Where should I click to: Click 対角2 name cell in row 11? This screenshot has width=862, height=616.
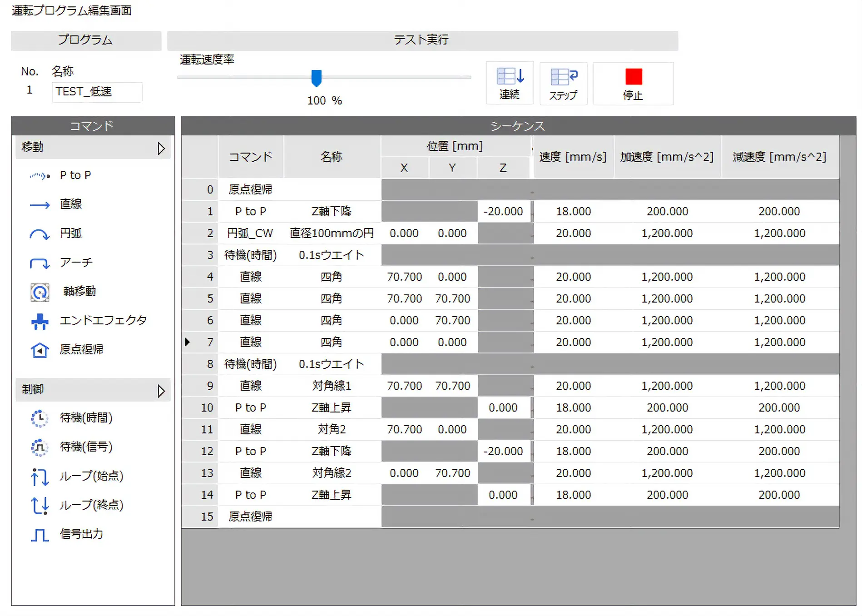pyautogui.click(x=332, y=429)
